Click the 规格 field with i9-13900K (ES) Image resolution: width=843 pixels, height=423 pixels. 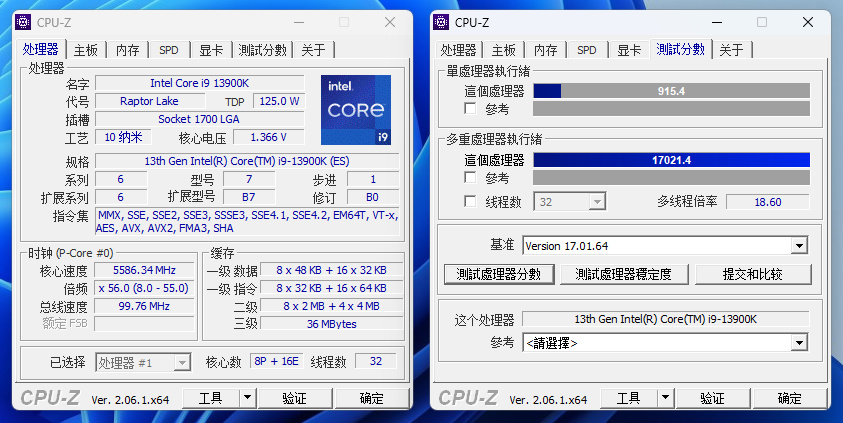(x=247, y=161)
